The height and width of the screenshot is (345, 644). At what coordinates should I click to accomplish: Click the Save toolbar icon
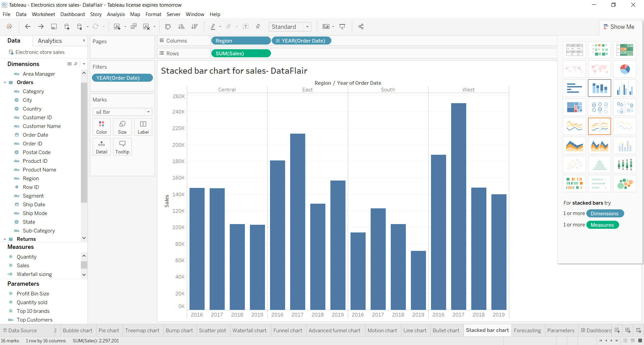pos(54,26)
